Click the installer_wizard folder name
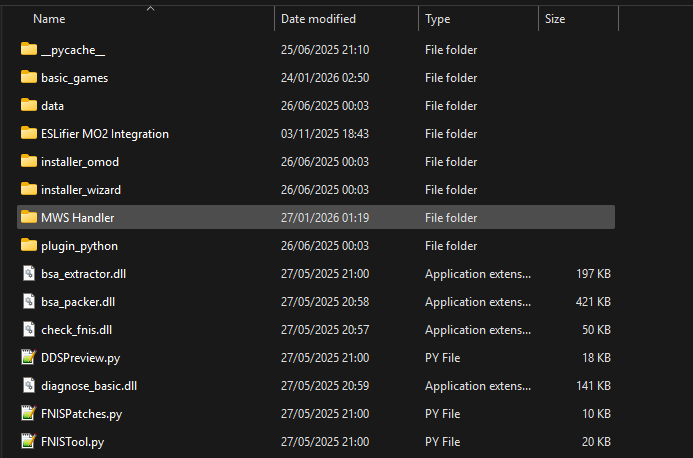The height and width of the screenshot is (458, 693). pyautogui.click(x=81, y=190)
